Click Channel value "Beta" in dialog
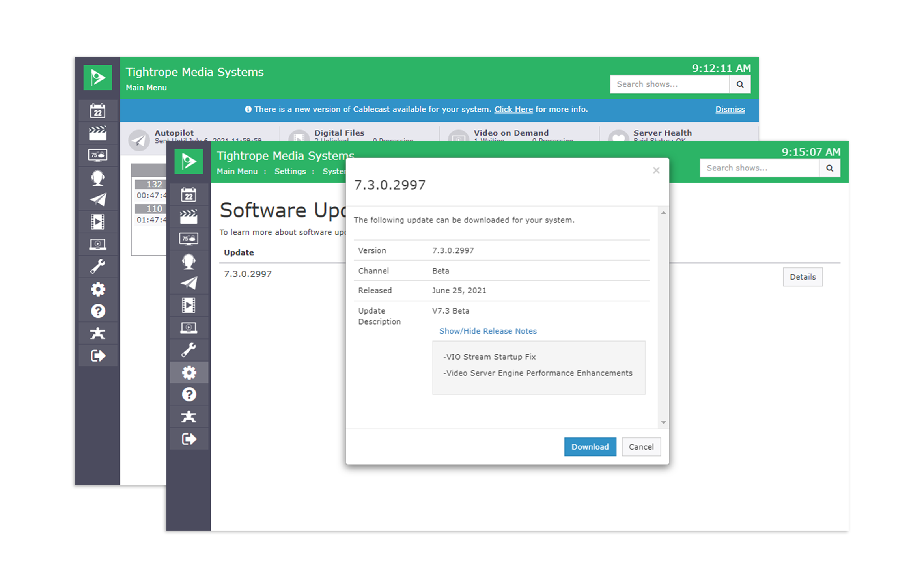Image resolution: width=924 pixels, height=588 pixels. point(441,271)
